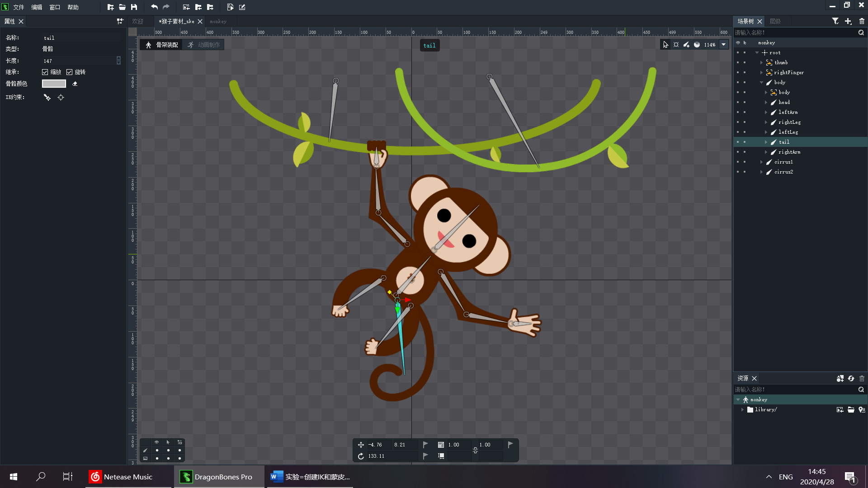Screen dimensions: 868x488
Task: Toggle the 旋转 inherit checkbox
Action: tap(70, 72)
